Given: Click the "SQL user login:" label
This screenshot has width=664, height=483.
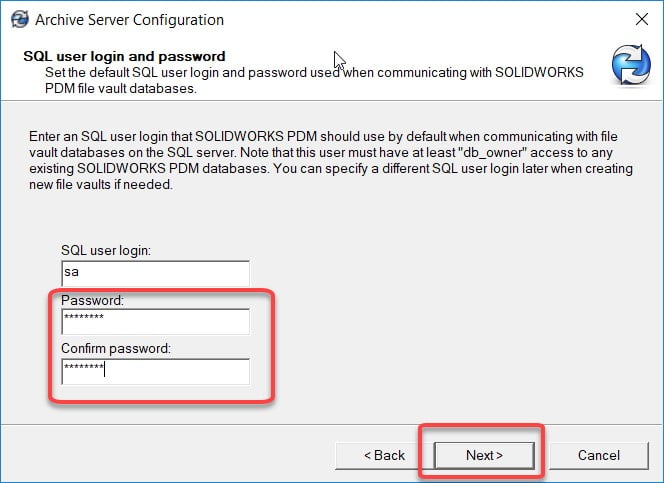Looking at the screenshot, I should coord(106,250).
